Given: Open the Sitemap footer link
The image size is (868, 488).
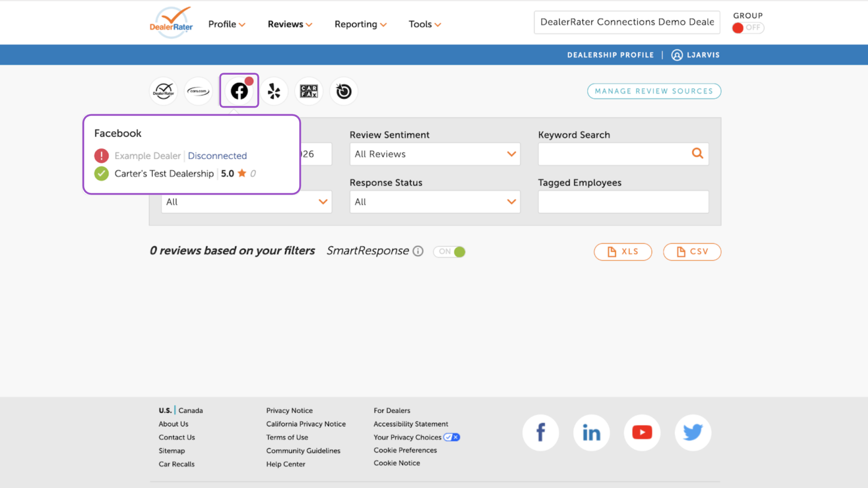Looking at the screenshot, I should 172,451.
